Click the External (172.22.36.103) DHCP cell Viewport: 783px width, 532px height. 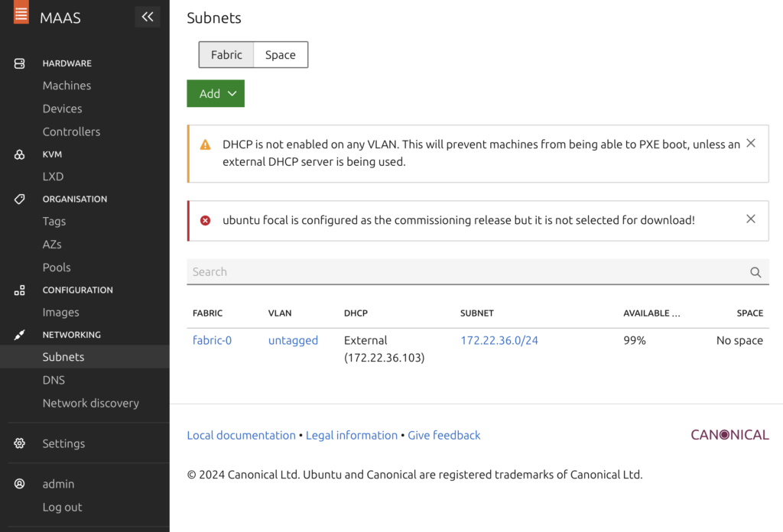[384, 349]
